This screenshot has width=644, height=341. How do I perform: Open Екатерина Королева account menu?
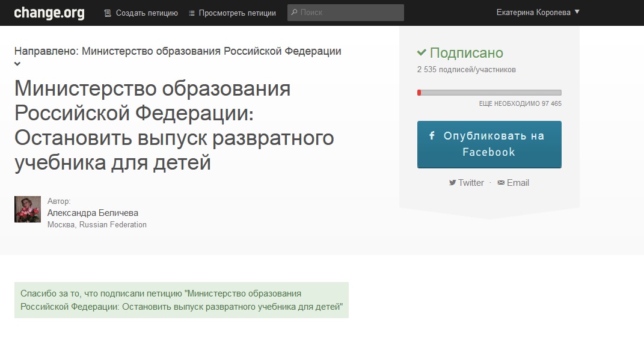538,12
